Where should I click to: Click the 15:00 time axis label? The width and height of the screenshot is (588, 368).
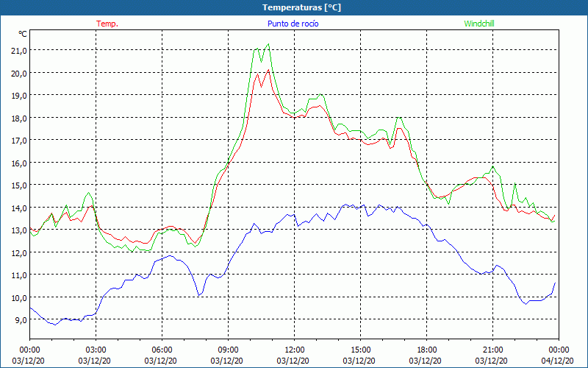[361, 350]
